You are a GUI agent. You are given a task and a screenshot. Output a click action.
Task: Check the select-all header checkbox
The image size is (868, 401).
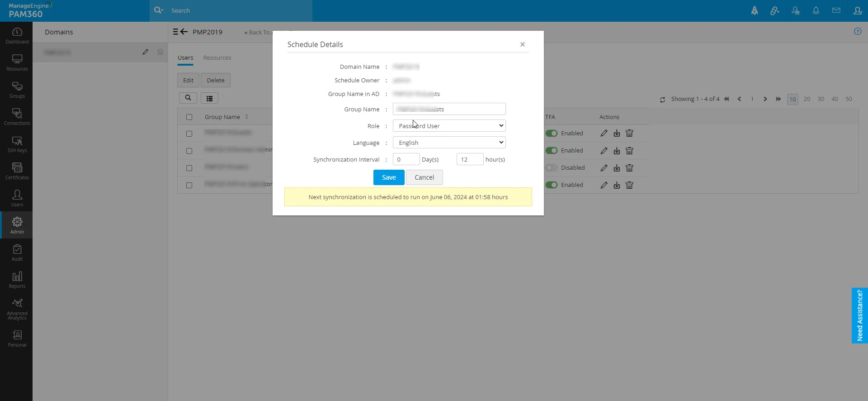point(189,117)
